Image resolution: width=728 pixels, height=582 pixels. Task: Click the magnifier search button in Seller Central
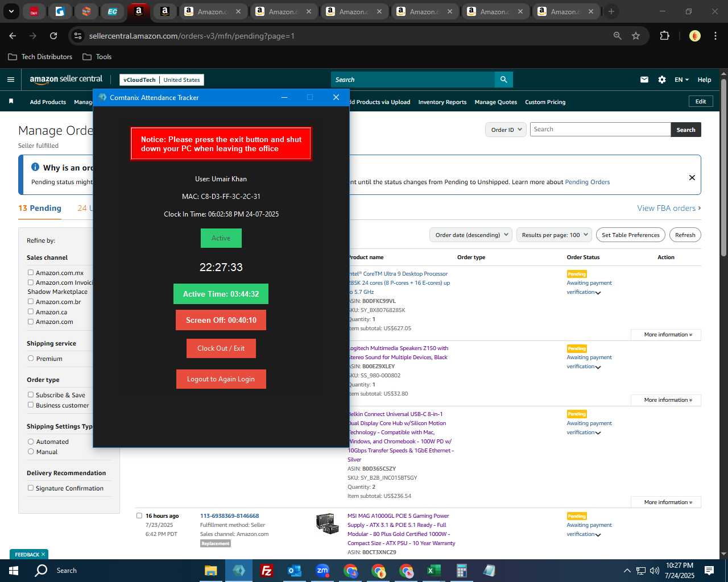[x=503, y=80]
